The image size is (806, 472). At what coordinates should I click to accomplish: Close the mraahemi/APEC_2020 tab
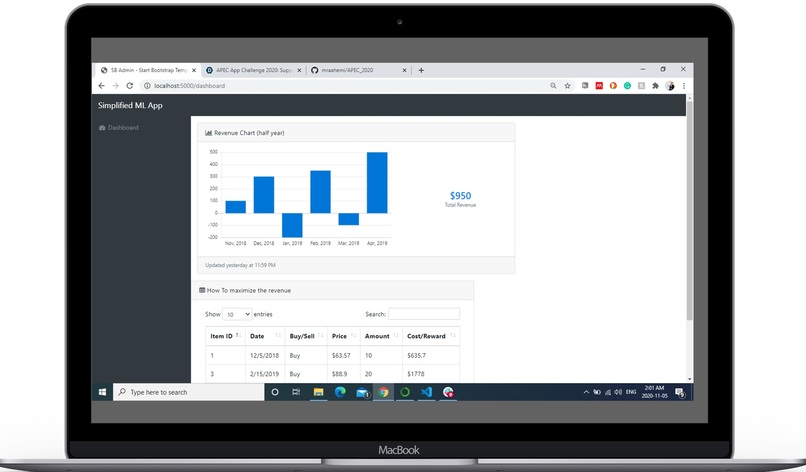404,70
